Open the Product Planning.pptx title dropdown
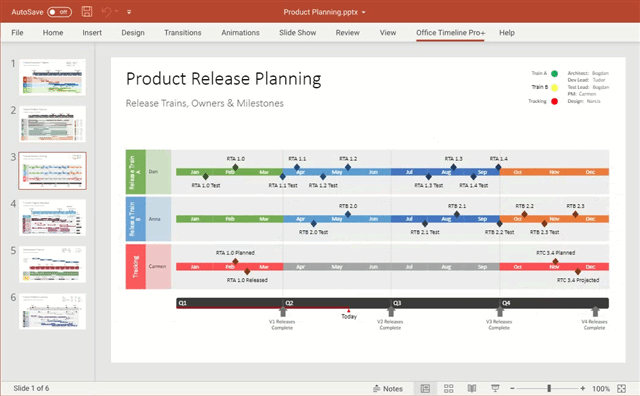640x396 pixels. [363, 12]
